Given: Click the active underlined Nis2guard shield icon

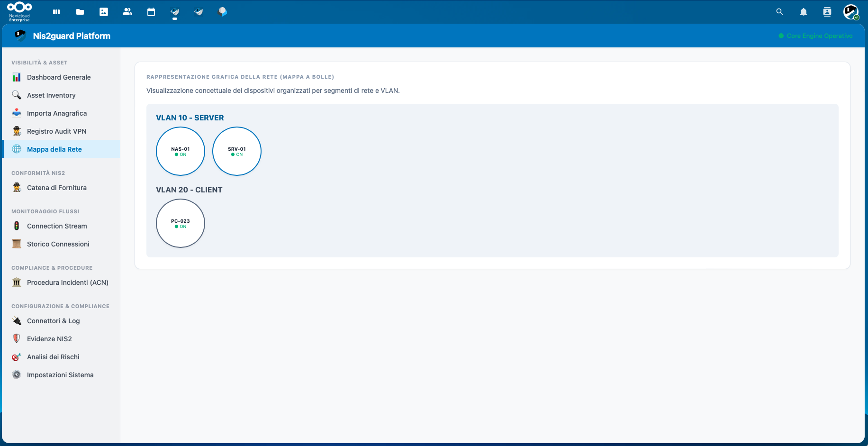Looking at the screenshot, I should coord(175,12).
